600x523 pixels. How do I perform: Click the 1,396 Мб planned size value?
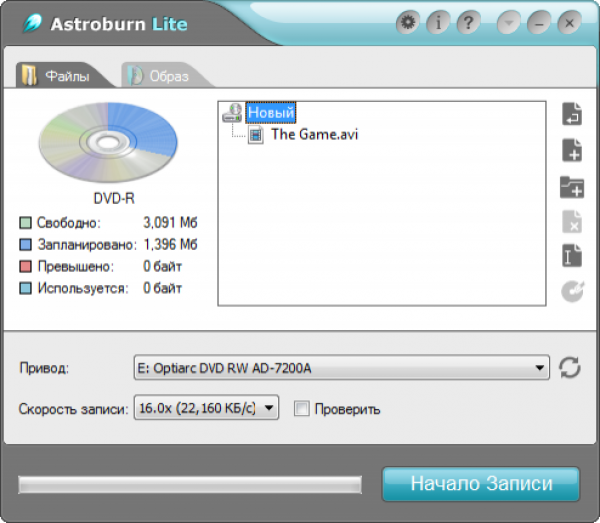(170, 244)
